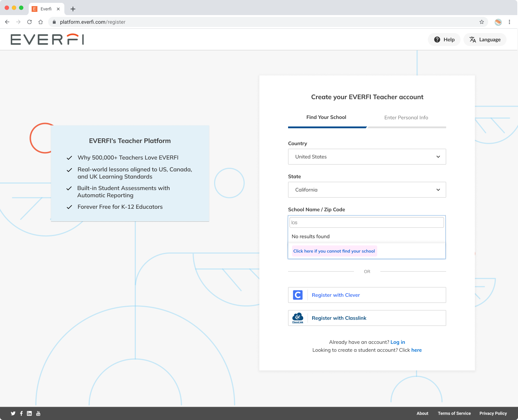Open LinkedIn icon in footer

[29, 414]
